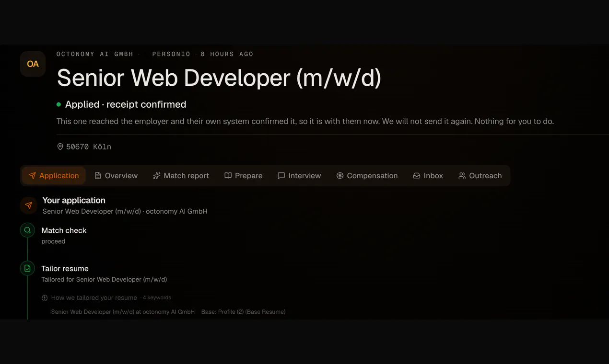Click the Match check step title

64,230
